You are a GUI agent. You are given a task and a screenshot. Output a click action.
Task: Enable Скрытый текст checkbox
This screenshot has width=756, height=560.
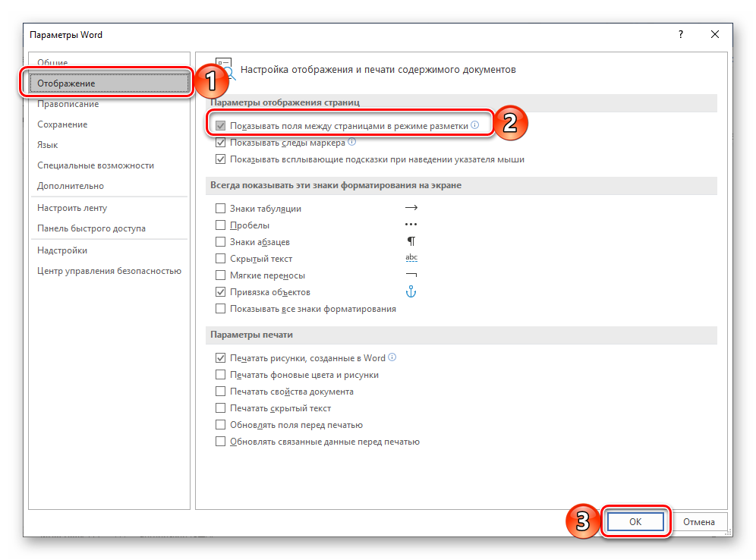[220, 259]
